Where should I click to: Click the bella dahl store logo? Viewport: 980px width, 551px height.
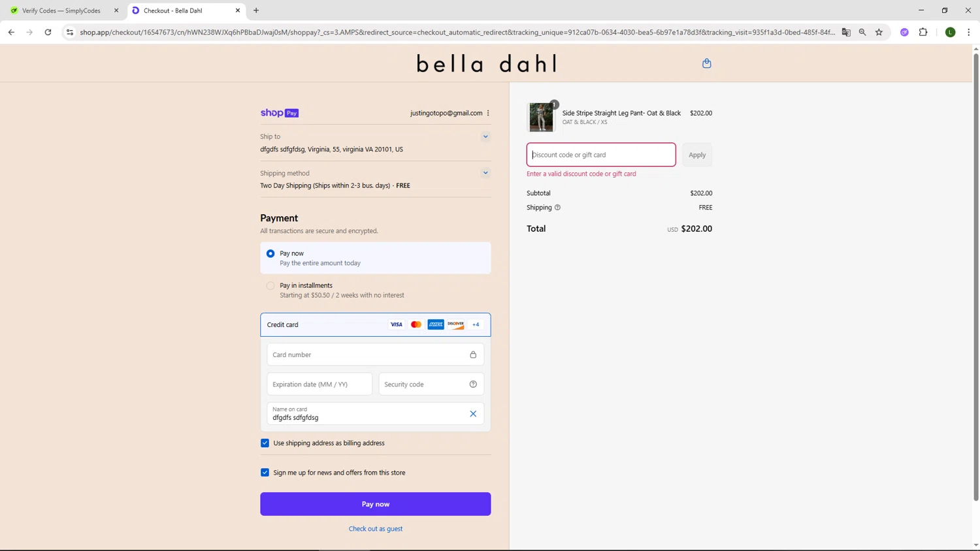tap(487, 63)
